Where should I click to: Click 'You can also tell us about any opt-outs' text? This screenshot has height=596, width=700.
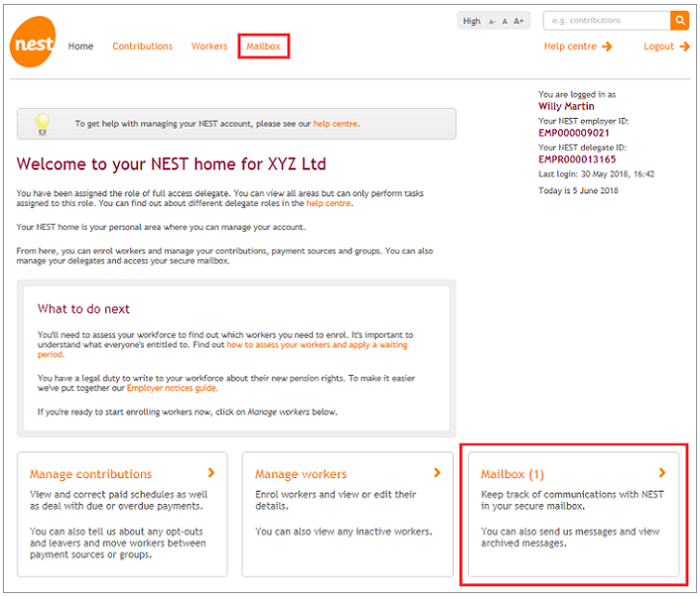[x=116, y=531]
